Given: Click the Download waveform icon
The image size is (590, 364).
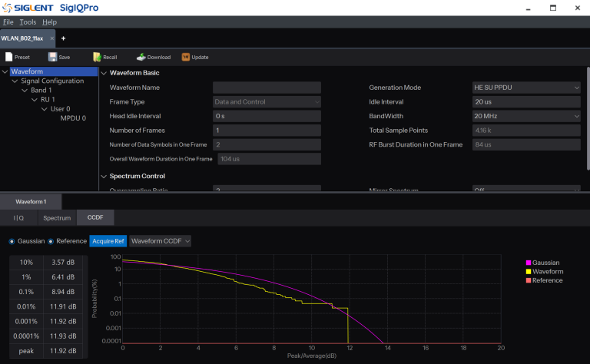Looking at the screenshot, I should point(141,57).
